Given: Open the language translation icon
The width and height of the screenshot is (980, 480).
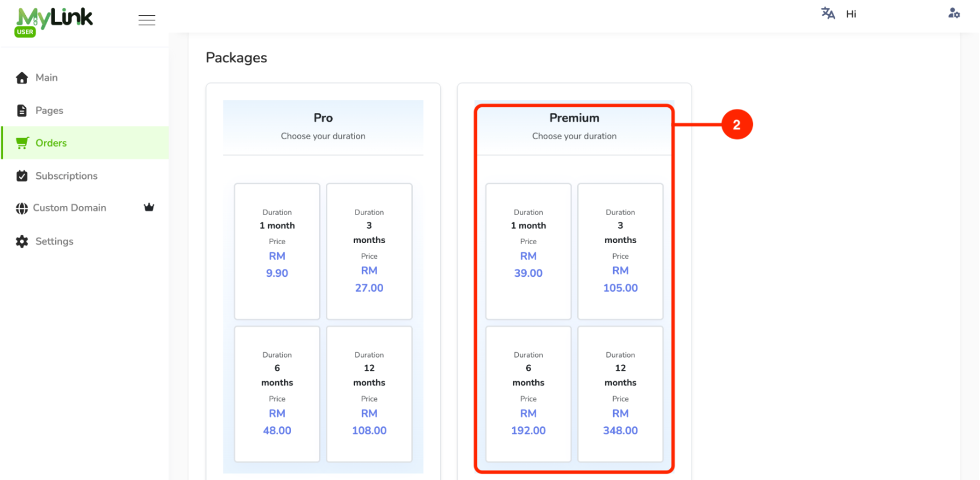Looking at the screenshot, I should tap(828, 13).
